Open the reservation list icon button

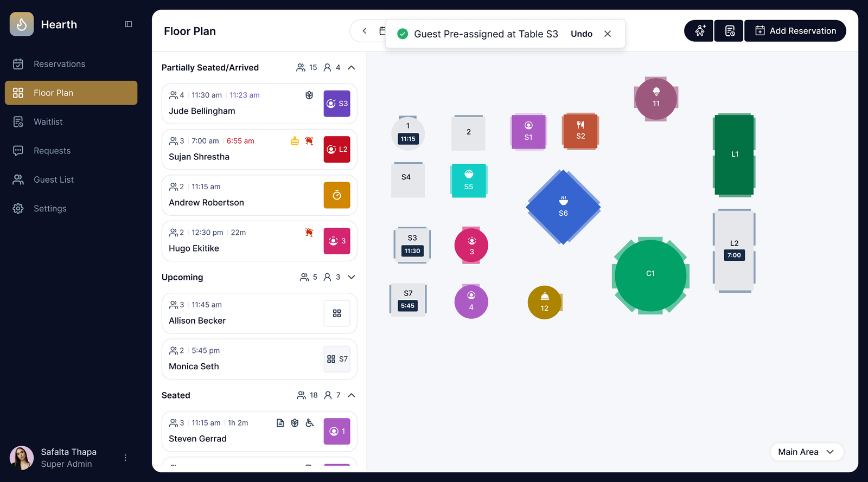729,31
